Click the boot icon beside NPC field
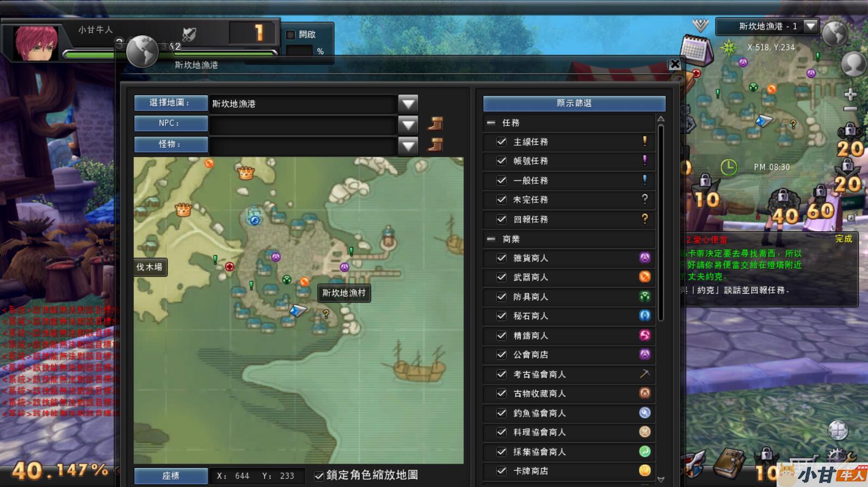Screen dimensions: 868x487 435,124
